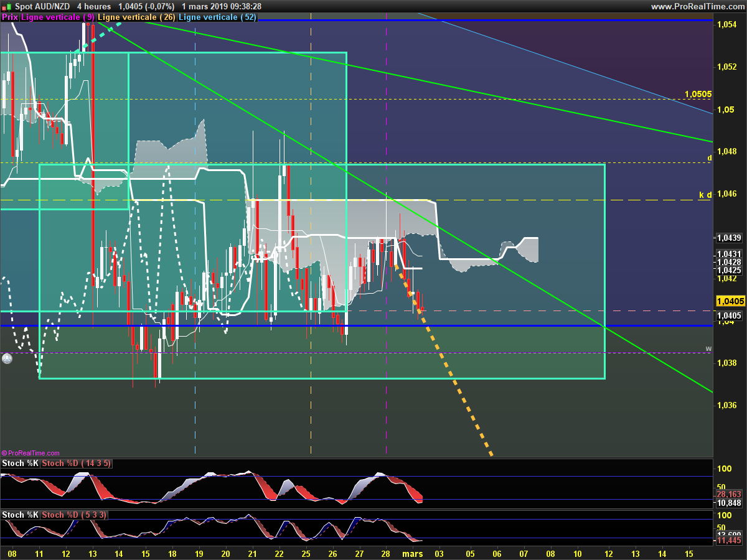Select the Ligne verticale (9) legend label
The image size is (747, 560).
[58, 17]
